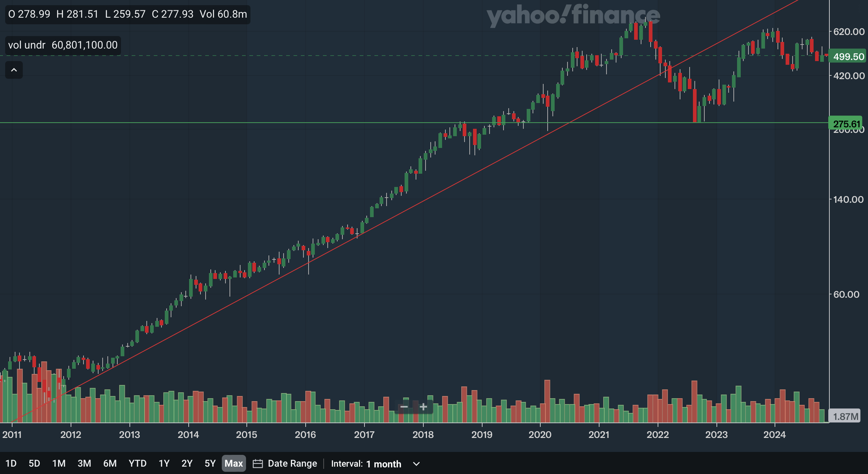Click the zoom out minus button
The image size is (868, 474).
tap(404, 407)
